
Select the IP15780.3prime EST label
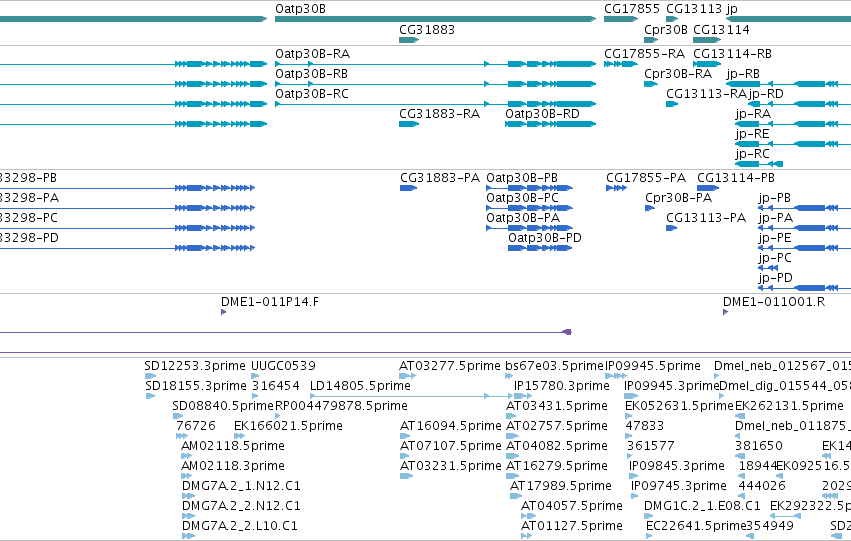562,386
